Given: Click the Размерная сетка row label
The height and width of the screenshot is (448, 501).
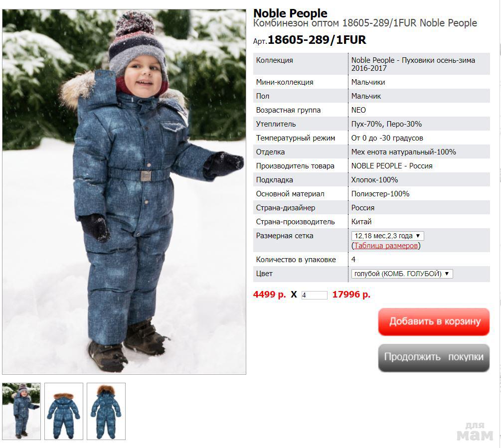Looking at the screenshot, I should (285, 236).
